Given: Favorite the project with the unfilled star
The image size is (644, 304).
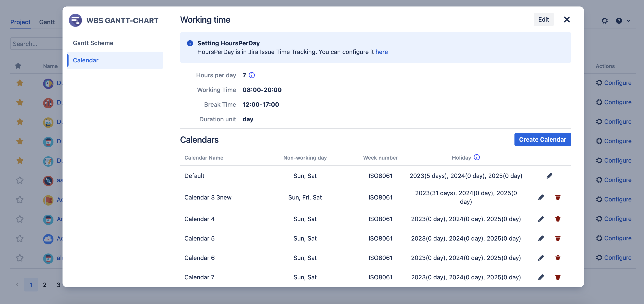Looking at the screenshot, I should [x=20, y=180].
